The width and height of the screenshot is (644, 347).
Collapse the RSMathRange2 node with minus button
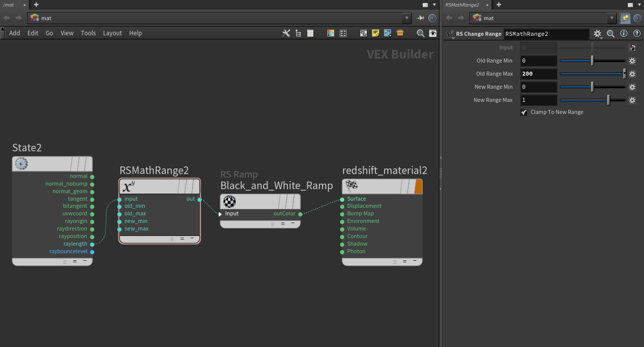(x=192, y=239)
